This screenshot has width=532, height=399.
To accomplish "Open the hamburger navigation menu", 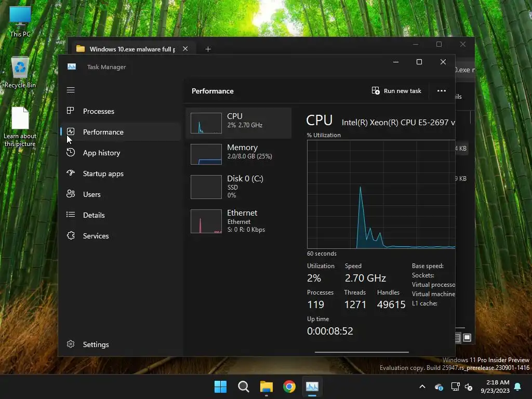I will point(71,90).
